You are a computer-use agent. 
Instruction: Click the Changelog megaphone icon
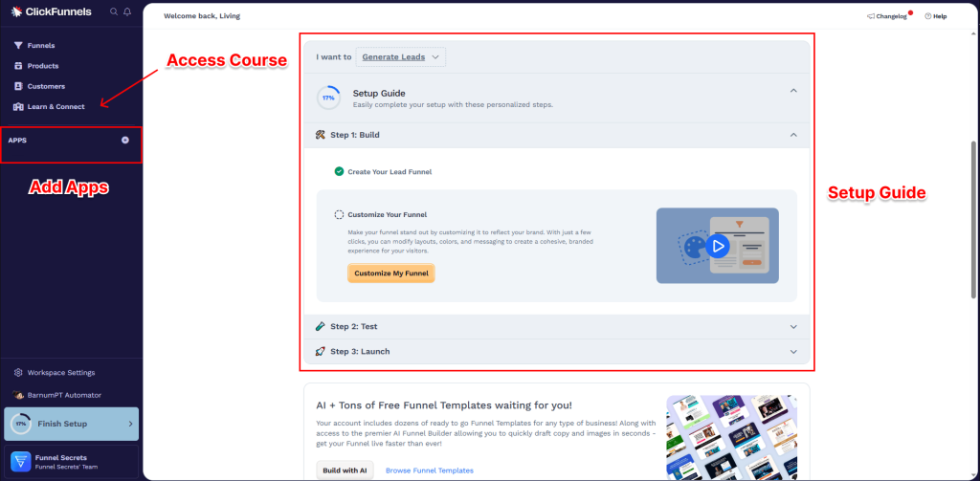point(871,16)
